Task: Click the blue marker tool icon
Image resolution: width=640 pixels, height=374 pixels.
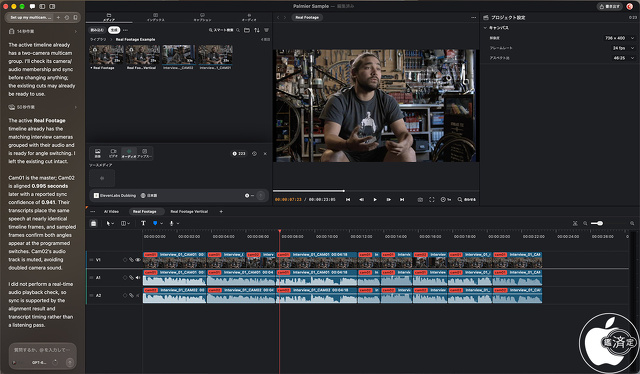Action: 155,223
